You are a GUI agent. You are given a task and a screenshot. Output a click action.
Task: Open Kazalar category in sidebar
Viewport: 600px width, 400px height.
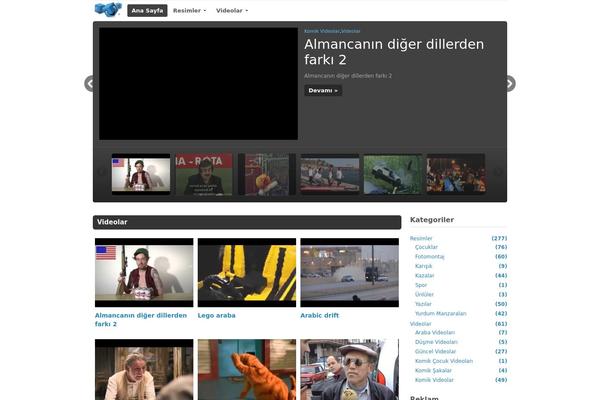coord(424,276)
